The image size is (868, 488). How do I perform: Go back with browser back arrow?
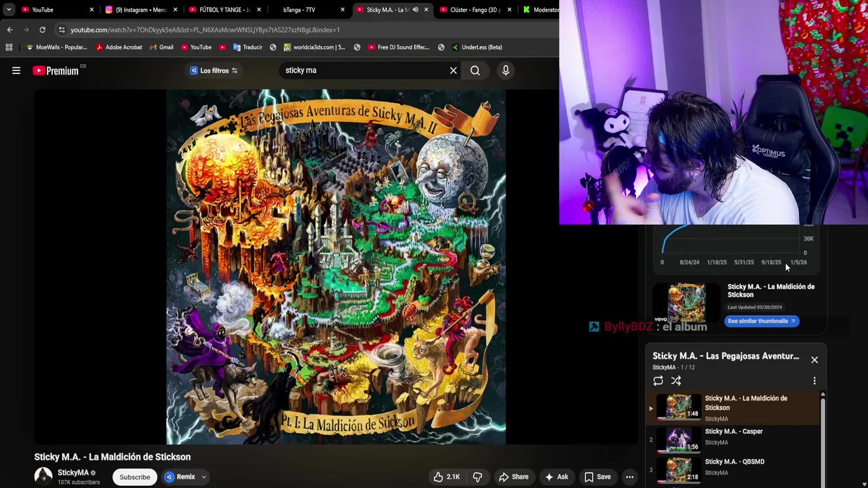click(9, 30)
